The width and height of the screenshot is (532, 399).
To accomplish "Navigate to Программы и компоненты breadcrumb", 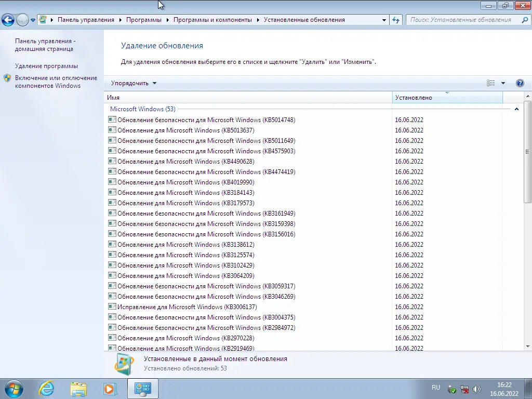I will coord(212,20).
